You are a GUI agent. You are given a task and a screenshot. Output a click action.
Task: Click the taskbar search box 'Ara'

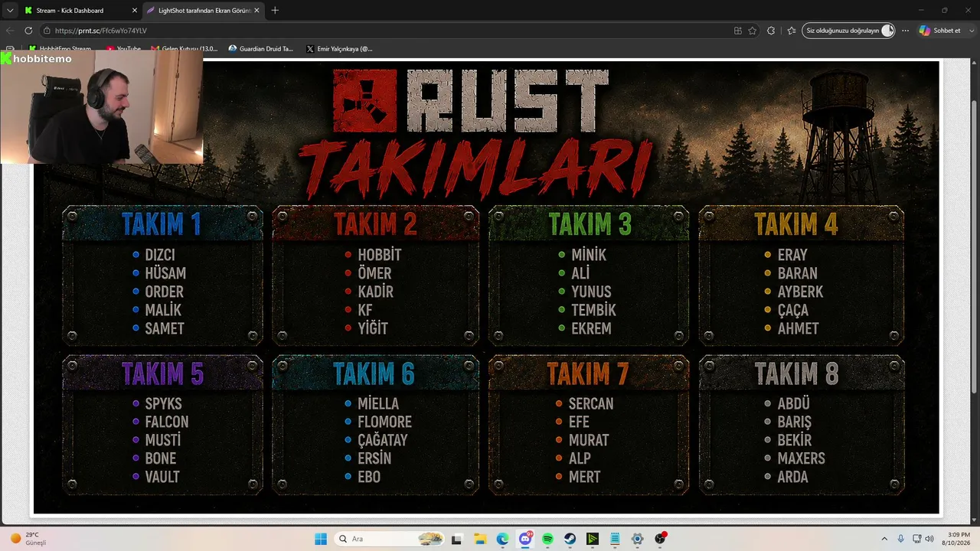(x=390, y=539)
